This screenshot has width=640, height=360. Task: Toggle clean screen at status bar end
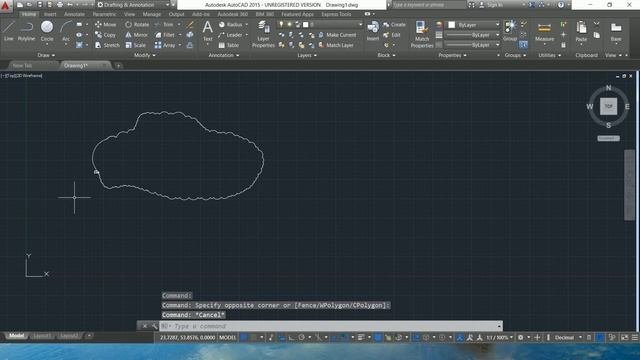pos(624,337)
